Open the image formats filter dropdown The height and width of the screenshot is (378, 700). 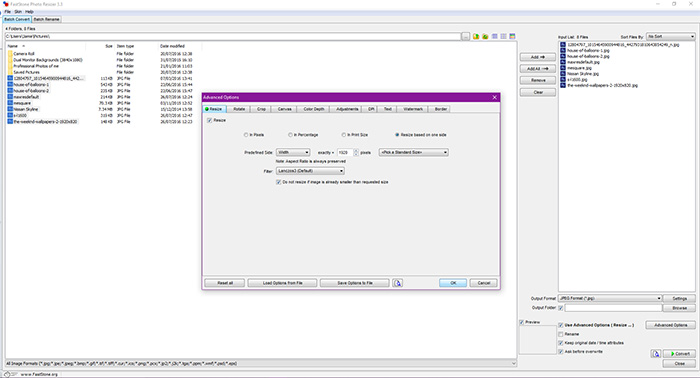point(261,364)
